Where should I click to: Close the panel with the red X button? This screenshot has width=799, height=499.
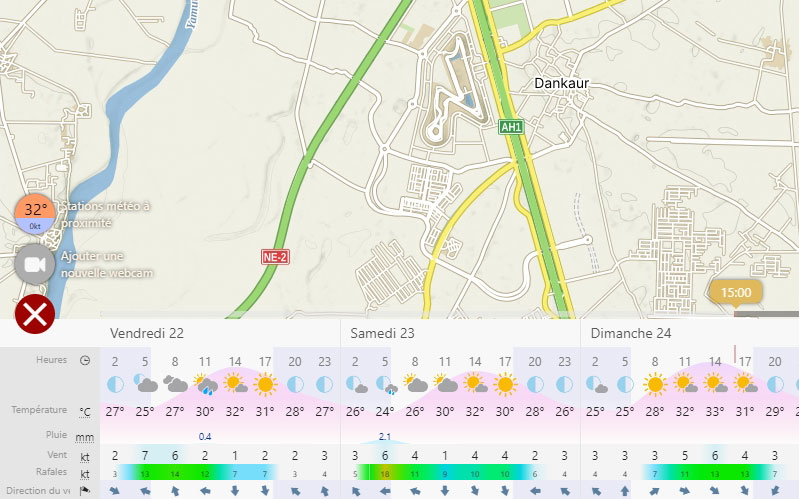[x=35, y=314]
